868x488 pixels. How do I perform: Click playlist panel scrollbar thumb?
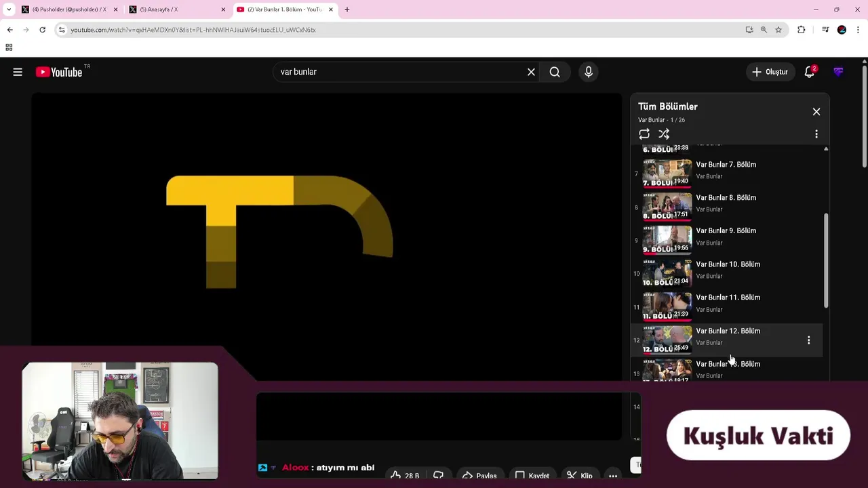826,260
